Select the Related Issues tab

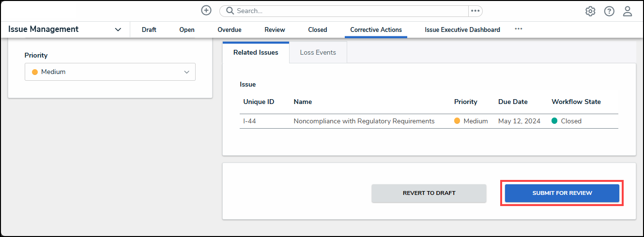point(256,52)
